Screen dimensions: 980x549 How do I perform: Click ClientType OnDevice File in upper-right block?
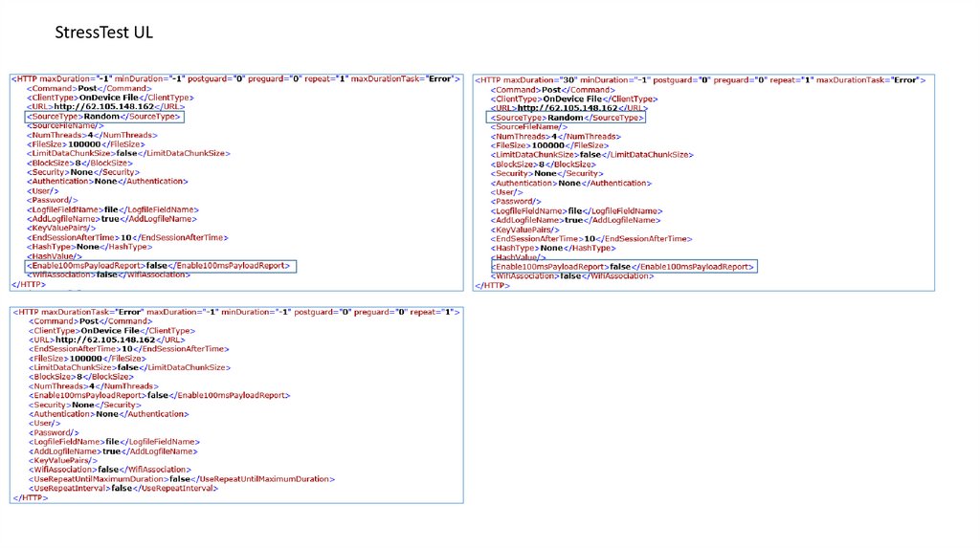pos(574,99)
